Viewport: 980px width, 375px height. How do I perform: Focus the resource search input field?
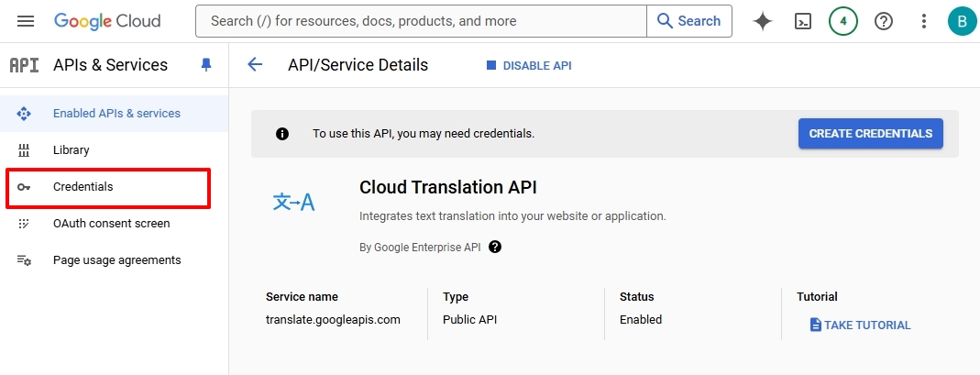422,21
